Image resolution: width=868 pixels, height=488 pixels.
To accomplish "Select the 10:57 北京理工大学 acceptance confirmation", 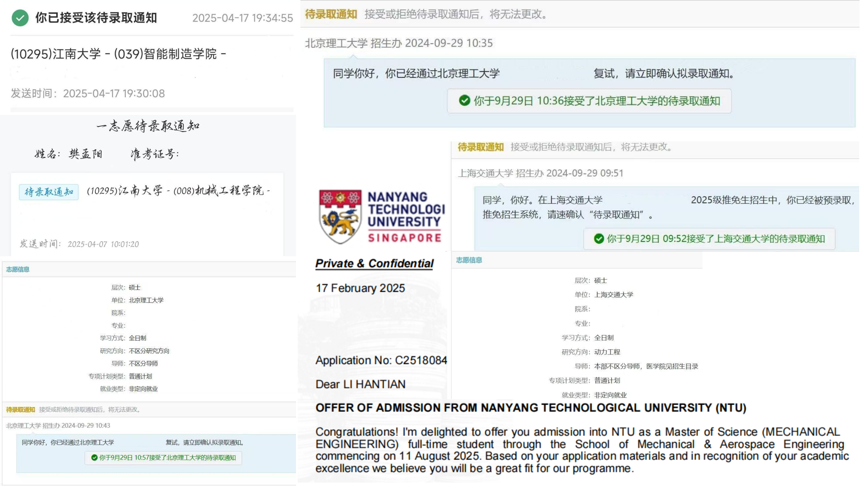I will [x=163, y=458].
